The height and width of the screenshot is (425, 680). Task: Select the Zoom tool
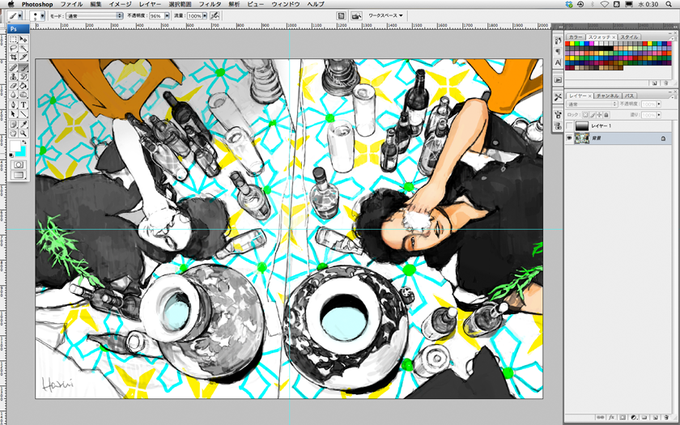pos(23,134)
